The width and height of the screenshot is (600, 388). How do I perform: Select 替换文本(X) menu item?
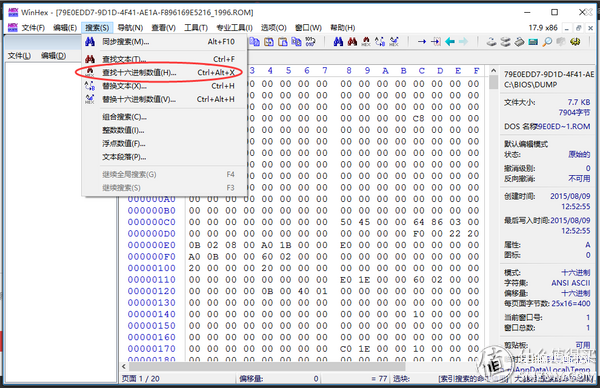click(165, 86)
